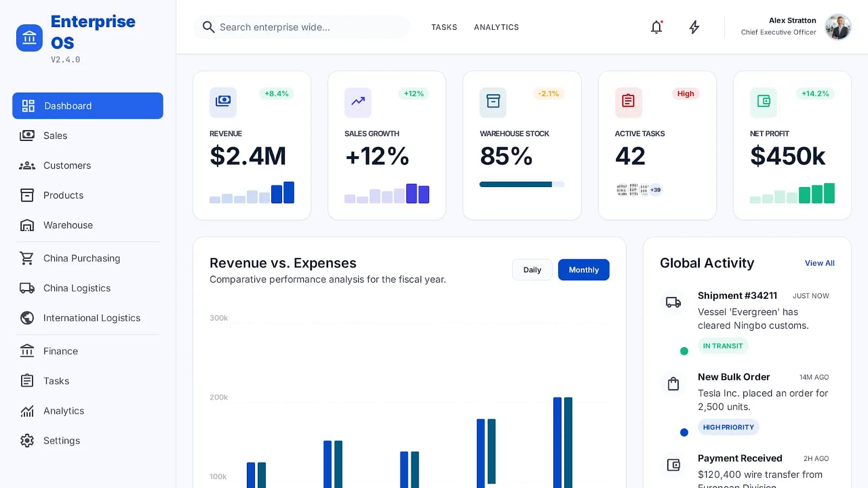The width and height of the screenshot is (868, 488).
Task: Switch chart to Daily view
Action: click(532, 269)
